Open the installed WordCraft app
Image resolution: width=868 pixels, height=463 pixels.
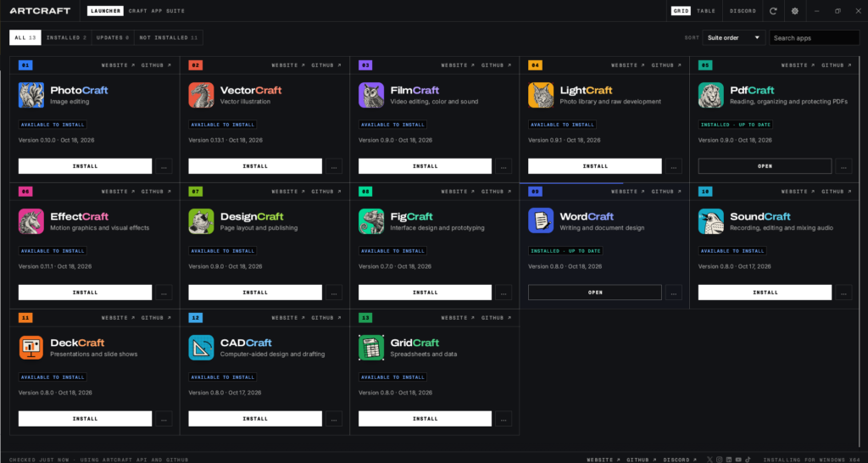pyautogui.click(x=595, y=293)
